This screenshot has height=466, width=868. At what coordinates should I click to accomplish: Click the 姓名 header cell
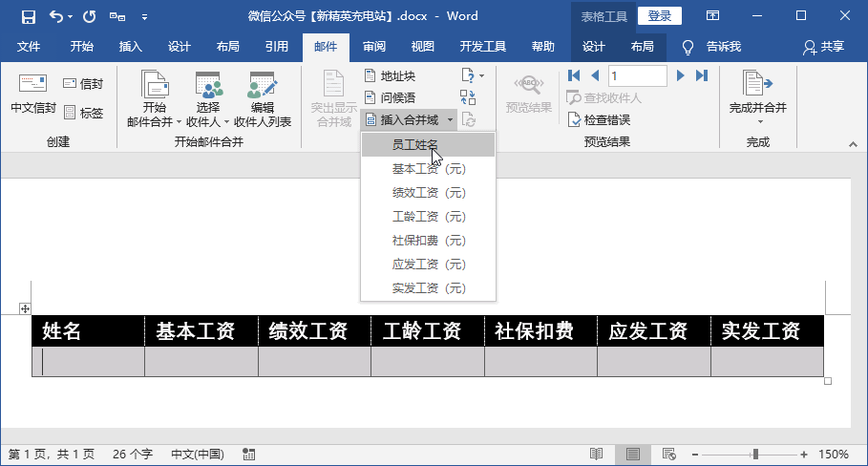89,331
